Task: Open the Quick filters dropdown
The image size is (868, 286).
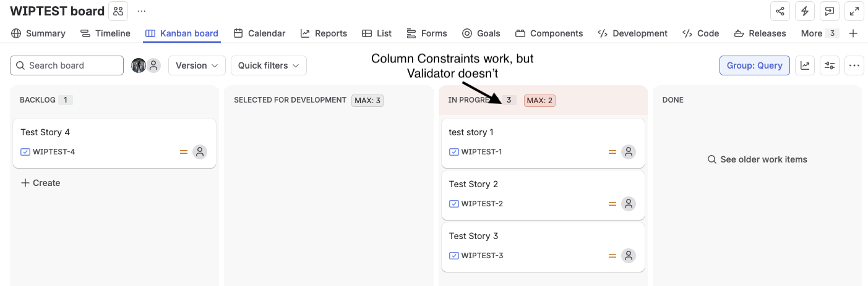Action: [269, 65]
